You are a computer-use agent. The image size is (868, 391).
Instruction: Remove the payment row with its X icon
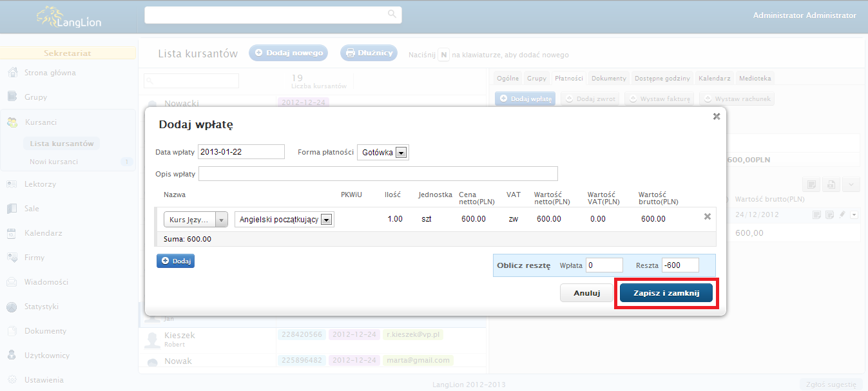pos(707,217)
